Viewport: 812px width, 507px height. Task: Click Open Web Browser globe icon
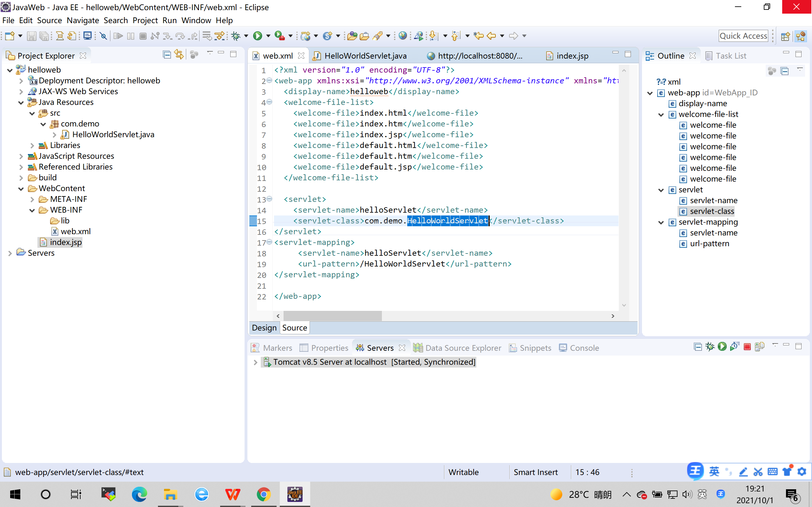click(403, 36)
